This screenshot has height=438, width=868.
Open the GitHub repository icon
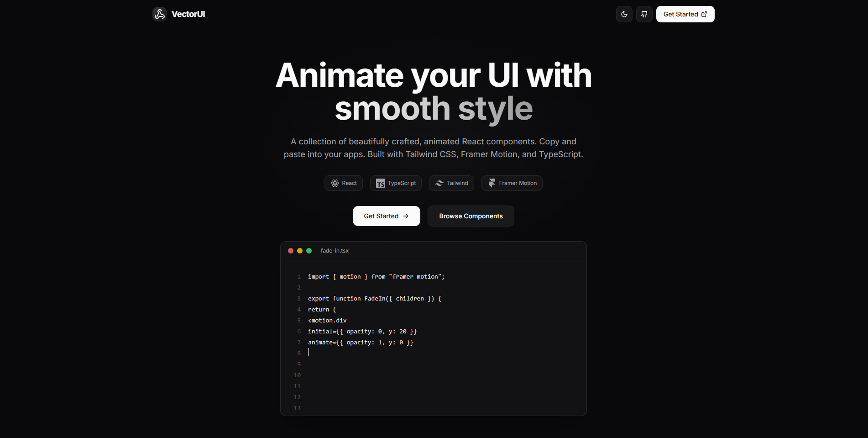coord(644,14)
